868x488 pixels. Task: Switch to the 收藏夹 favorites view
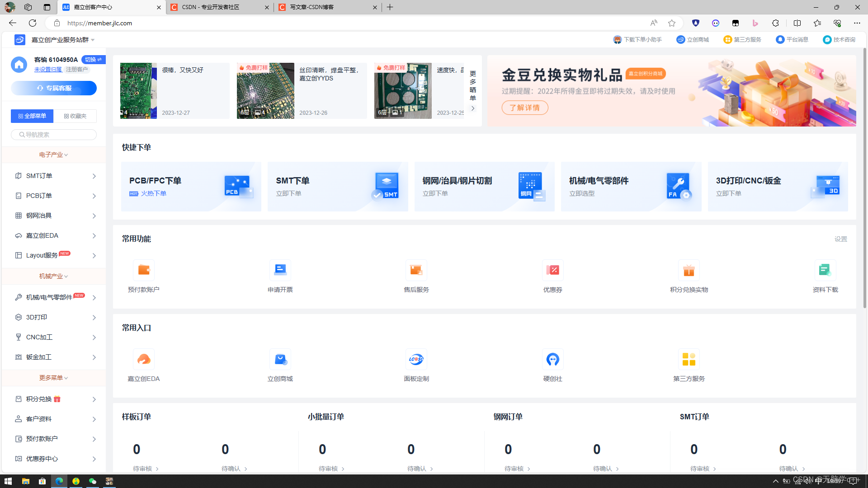[x=75, y=116]
